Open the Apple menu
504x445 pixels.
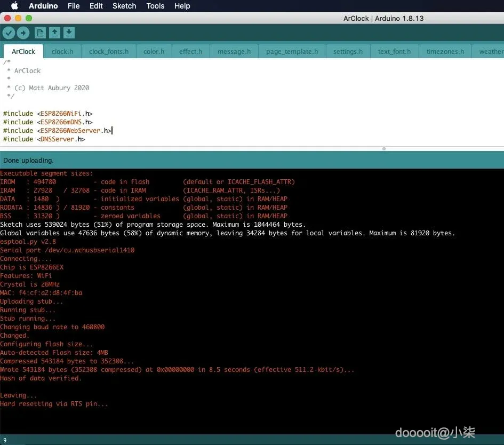(14, 6)
